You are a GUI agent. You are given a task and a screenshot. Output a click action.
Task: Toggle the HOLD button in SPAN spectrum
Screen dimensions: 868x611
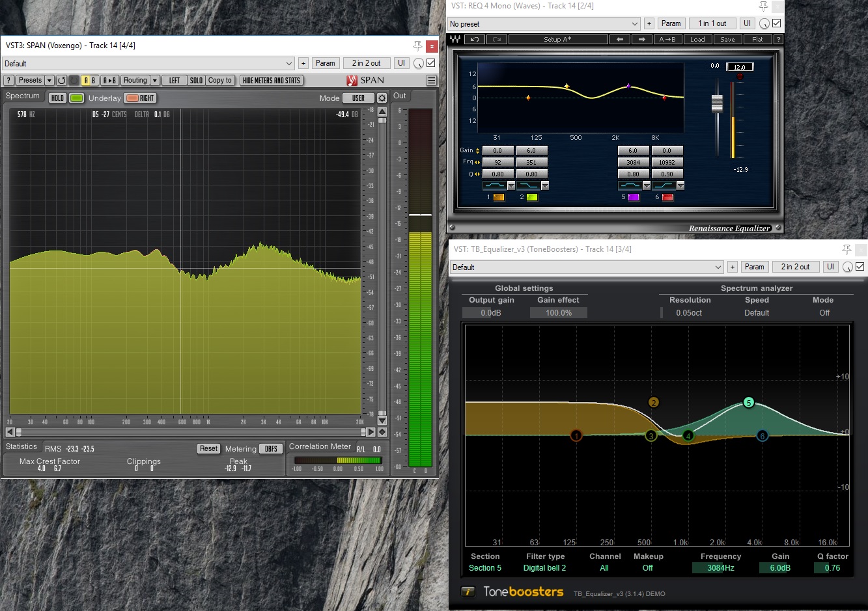57,98
